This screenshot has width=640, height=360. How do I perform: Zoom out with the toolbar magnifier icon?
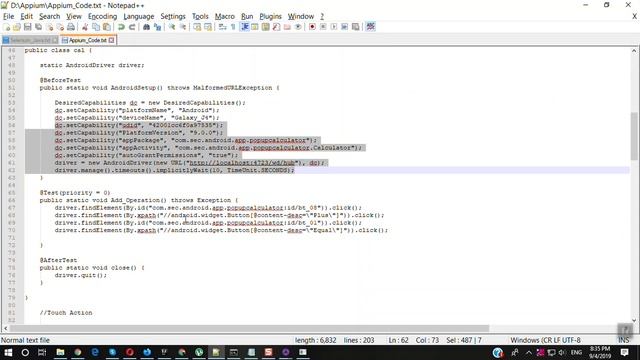(183, 27)
